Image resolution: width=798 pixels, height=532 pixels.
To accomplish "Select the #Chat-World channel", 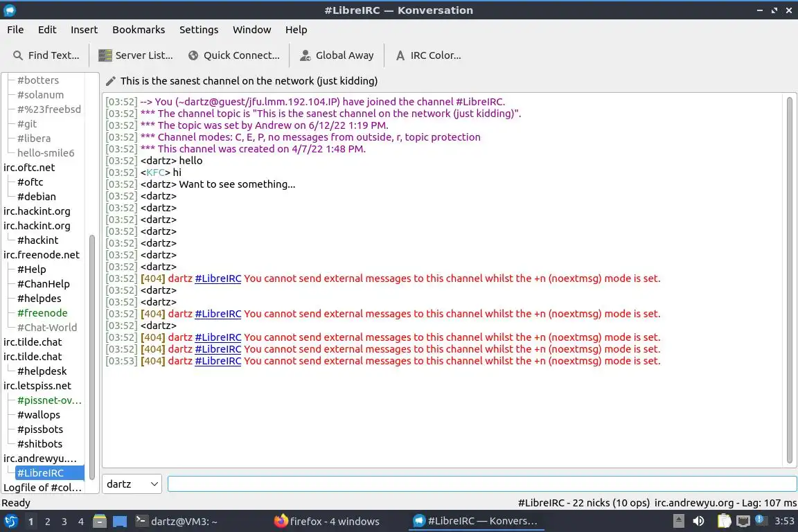I will click(x=47, y=328).
